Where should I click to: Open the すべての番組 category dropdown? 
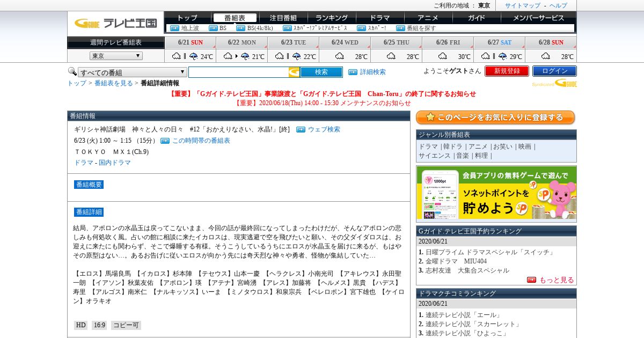point(133,72)
